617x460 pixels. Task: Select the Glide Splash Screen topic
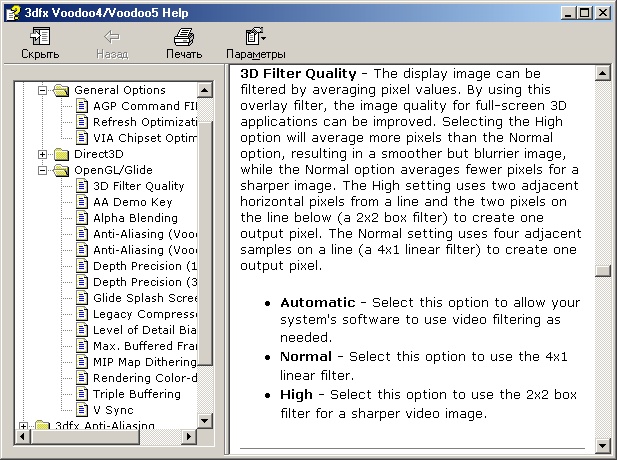145,298
